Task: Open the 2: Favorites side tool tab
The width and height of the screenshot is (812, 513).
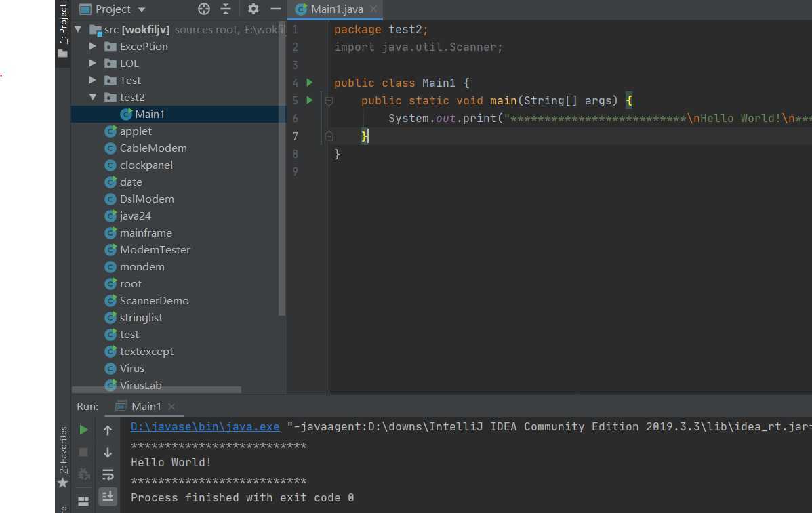Action: click(63, 449)
